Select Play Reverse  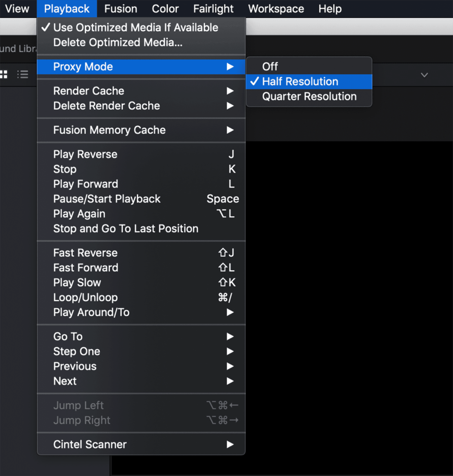[x=141, y=154]
